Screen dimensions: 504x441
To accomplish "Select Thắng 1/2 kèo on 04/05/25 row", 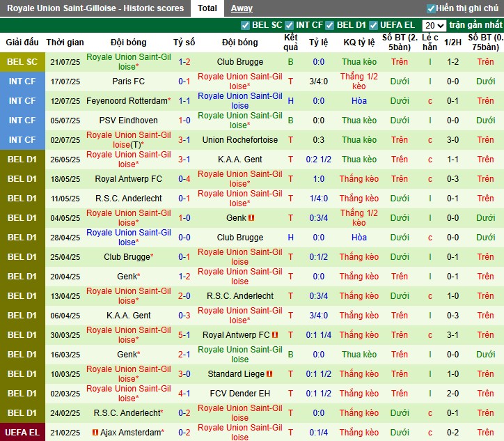I will click(x=359, y=218).
